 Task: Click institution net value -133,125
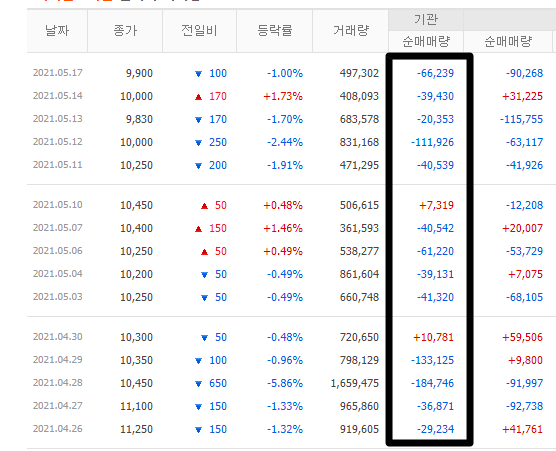433,360
